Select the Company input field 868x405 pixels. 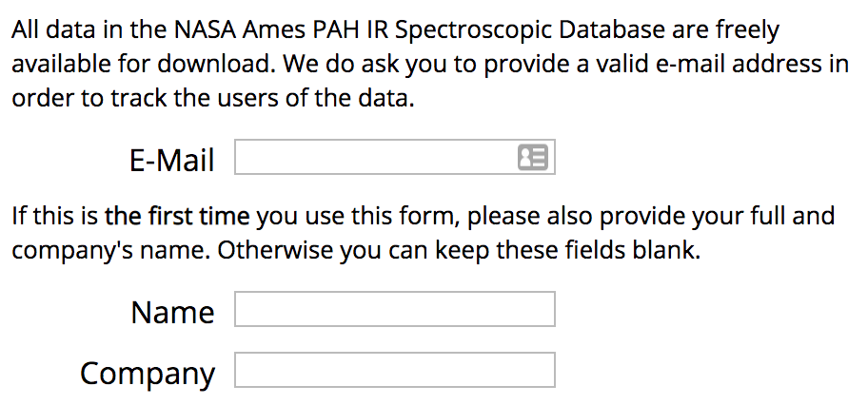(x=395, y=370)
